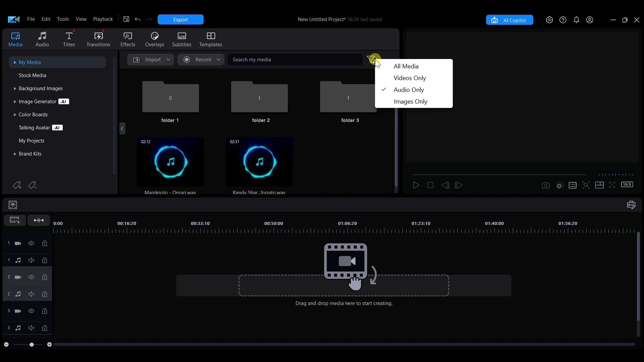Click the Search my media field

295,60
